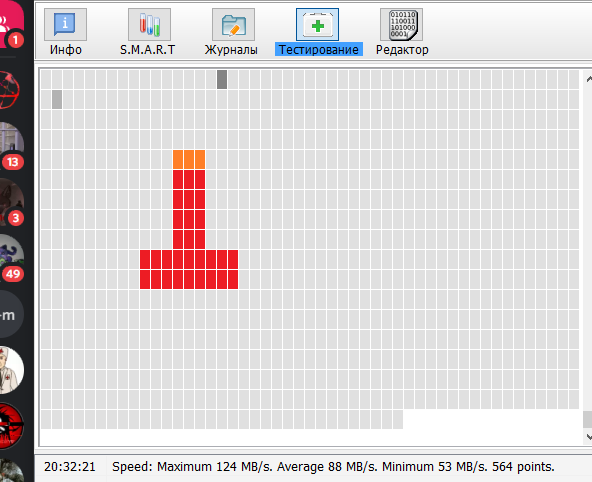Open the doctor avatar server in sidebar
The height and width of the screenshot is (482, 592).
pos(11,370)
